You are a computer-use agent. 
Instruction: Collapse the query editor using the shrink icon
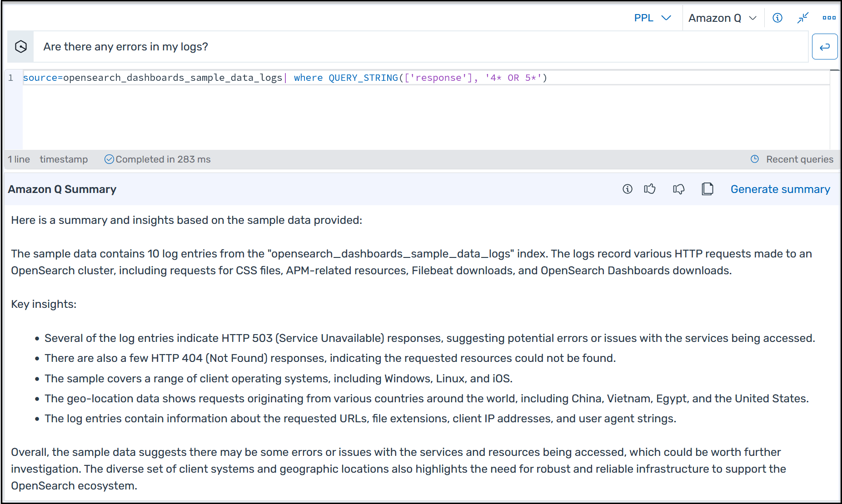click(x=802, y=18)
